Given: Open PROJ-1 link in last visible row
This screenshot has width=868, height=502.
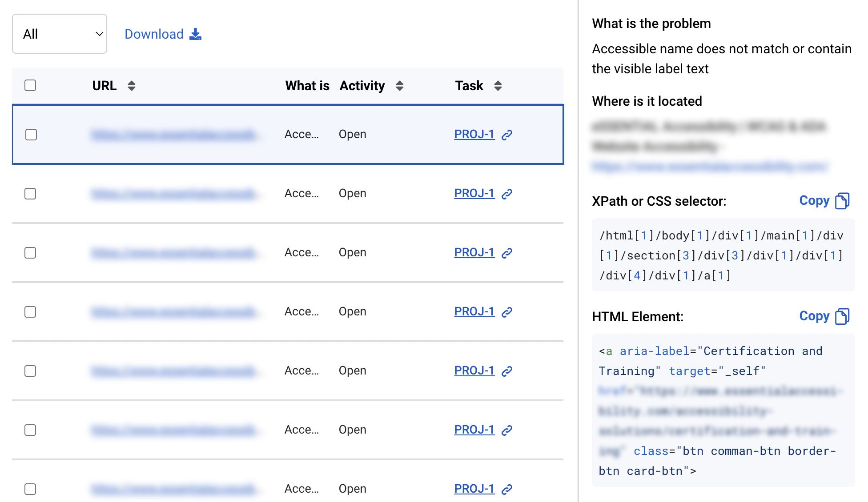Looking at the screenshot, I should pyautogui.click(x=474, y=489).
